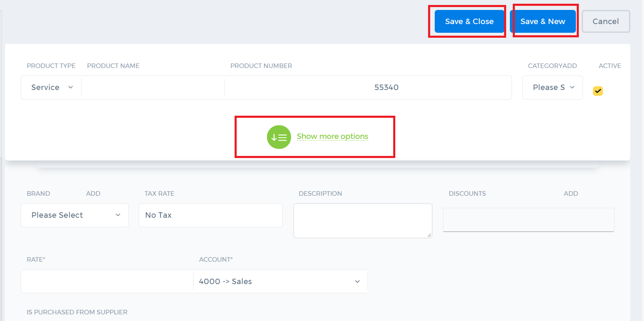This screenshot has width=644, height=321.
Task: Click the Save & Close button
Action: [x=469, y=22]
